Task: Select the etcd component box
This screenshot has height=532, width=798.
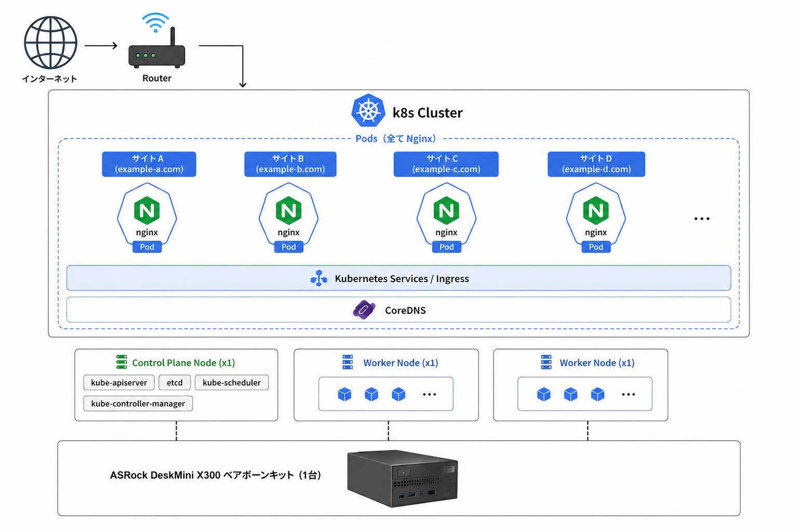Action: (175, 382)
